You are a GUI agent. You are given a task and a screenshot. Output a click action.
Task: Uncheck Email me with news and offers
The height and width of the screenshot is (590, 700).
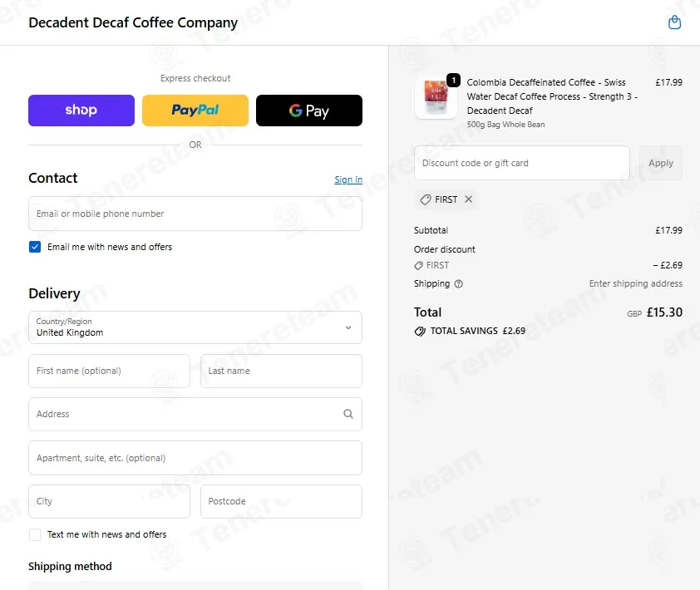[35, 247]
